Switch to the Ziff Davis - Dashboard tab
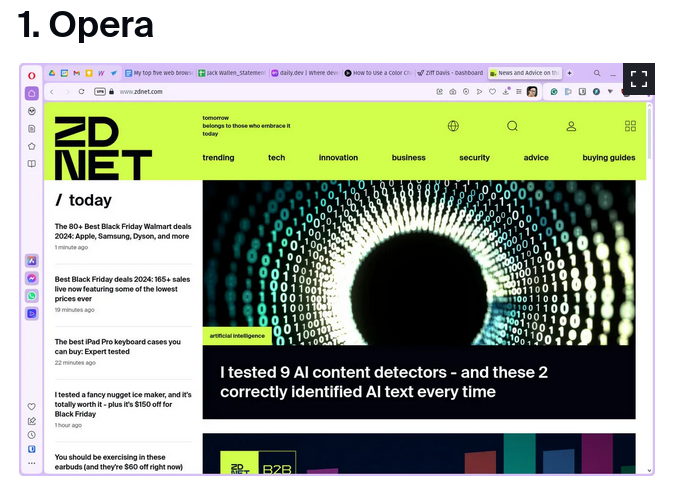This screenshot has height=488, width=679. coord(449,73)
